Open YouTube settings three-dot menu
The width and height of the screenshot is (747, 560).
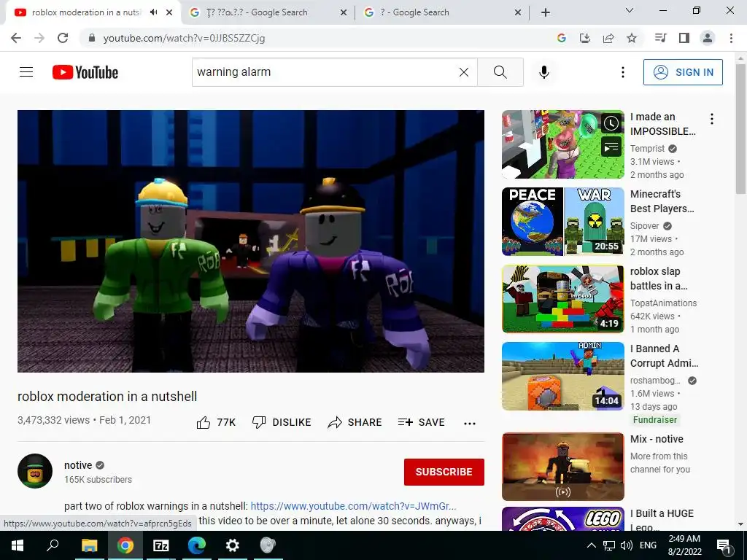pos(623,72)
